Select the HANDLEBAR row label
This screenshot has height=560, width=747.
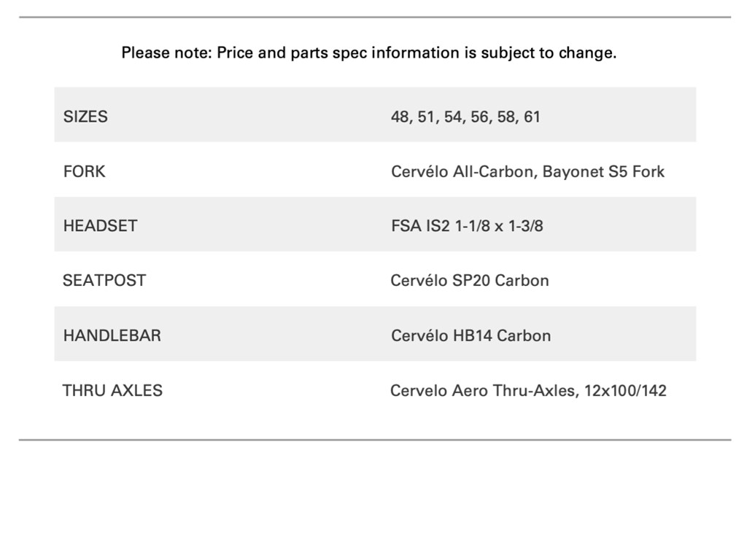click(112, 335)
